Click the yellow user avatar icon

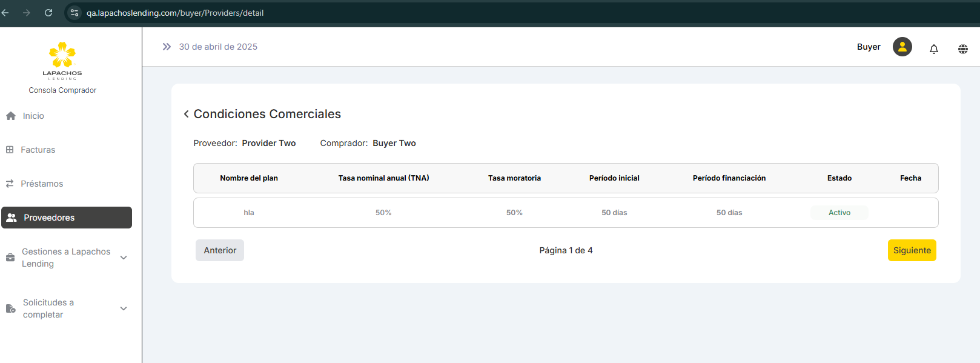click(x=902, y=47)
